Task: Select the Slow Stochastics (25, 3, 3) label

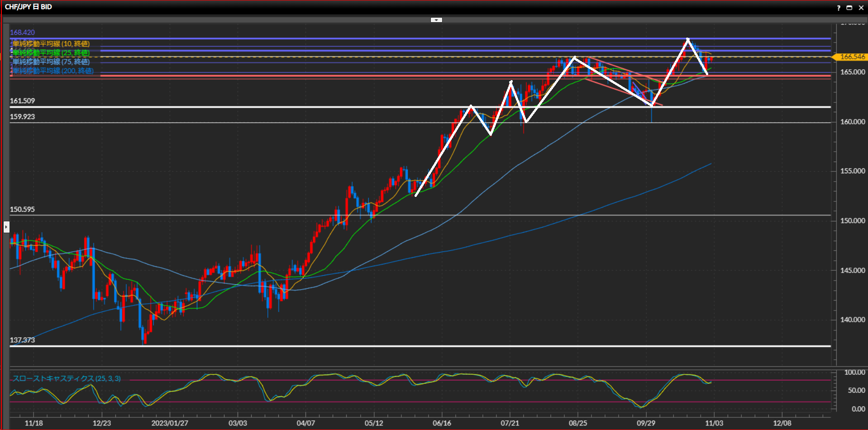Action: pyautogui.click(x=67, y=378)
